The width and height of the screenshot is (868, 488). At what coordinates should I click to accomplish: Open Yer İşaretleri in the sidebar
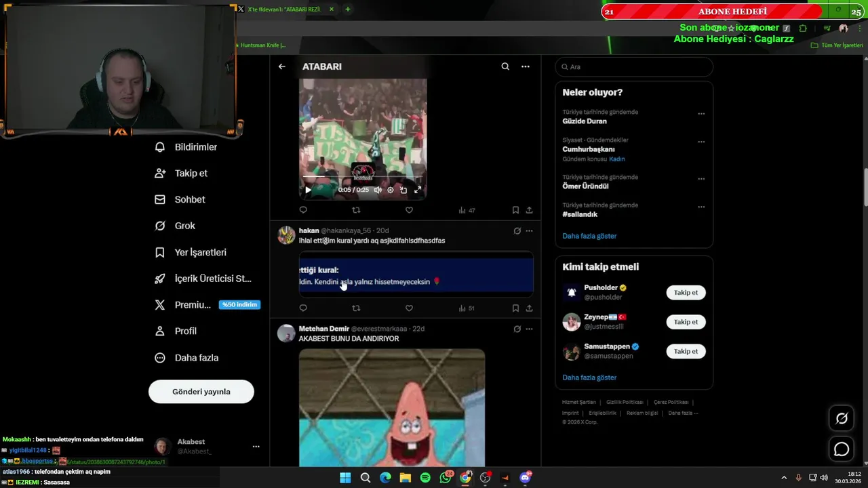click(x=191, y=252)
